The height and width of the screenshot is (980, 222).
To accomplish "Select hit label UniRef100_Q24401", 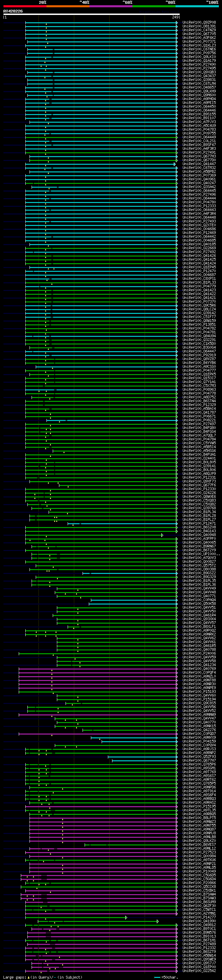I will tap(199, 459).
